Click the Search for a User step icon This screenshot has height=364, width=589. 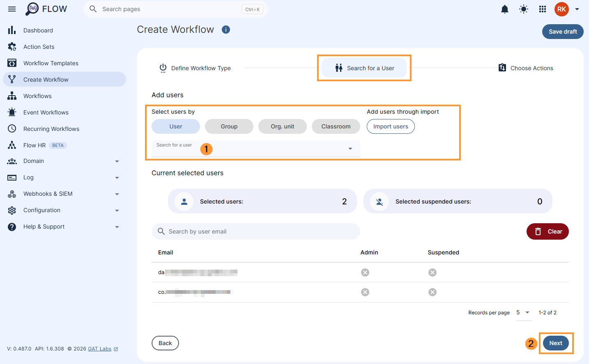pyautogui.click(x=339, y=68)
